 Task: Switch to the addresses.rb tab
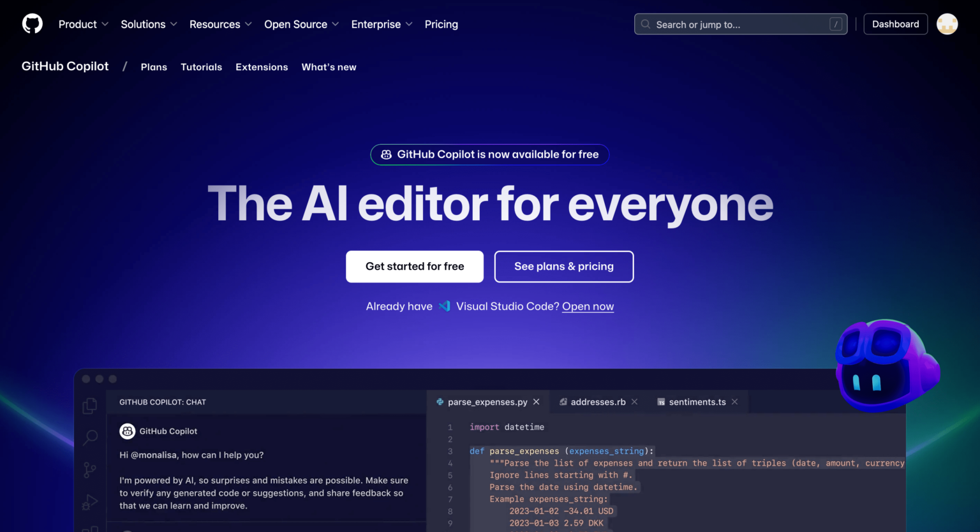pos(598,402)
